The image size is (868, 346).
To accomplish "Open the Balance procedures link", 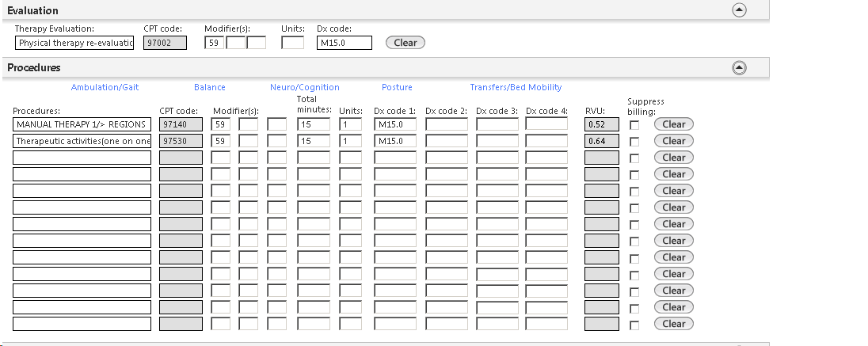I will [210, 87].
